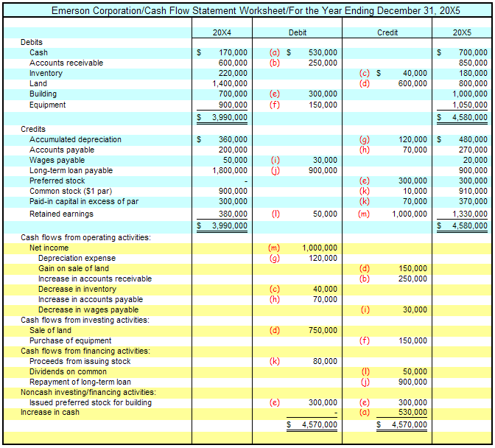Select the Preferred stock row label
The image size is (495, 448).
tap(57, 181)
